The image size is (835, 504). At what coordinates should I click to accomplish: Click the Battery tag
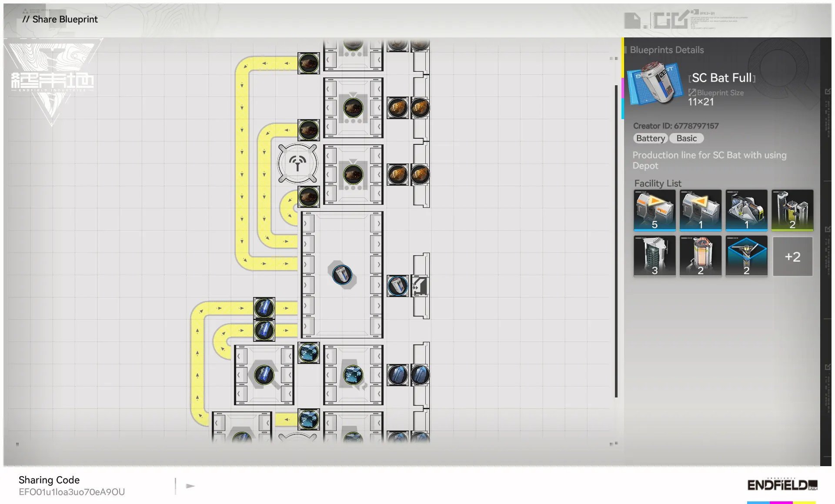click(x=650, y=138)
